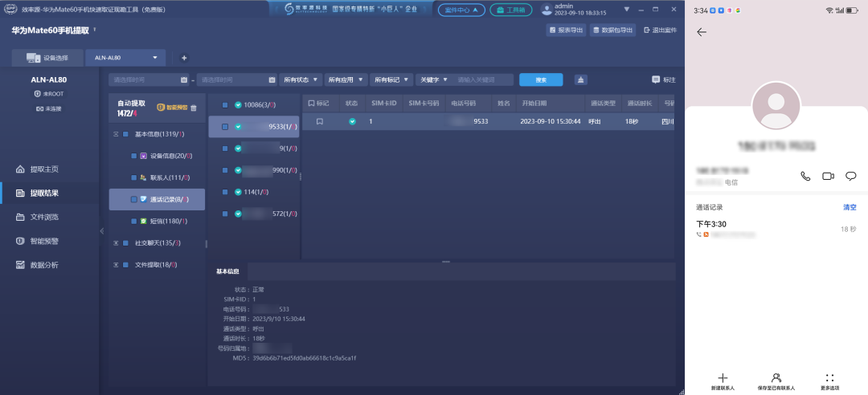
Task: Collapse the 基本信息 tree node
Action: 116,134
